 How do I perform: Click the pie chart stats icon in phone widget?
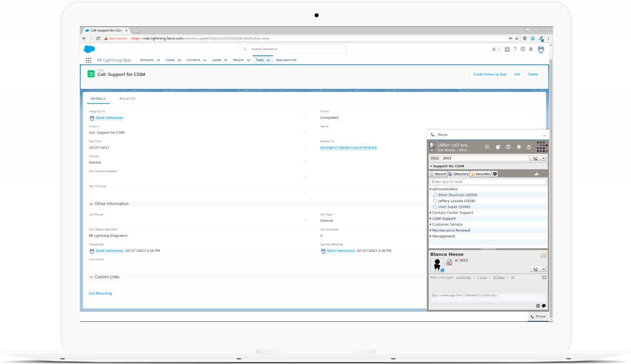(498, 147)
